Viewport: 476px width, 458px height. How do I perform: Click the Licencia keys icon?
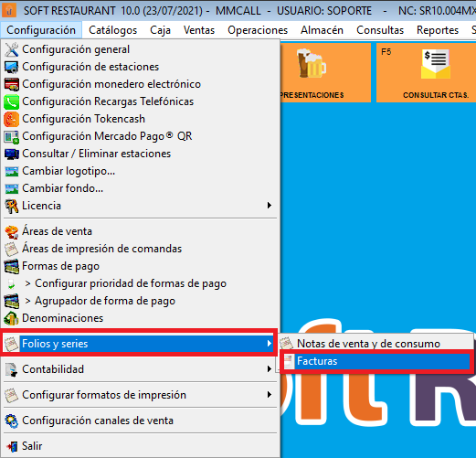(x=12, y=206)
